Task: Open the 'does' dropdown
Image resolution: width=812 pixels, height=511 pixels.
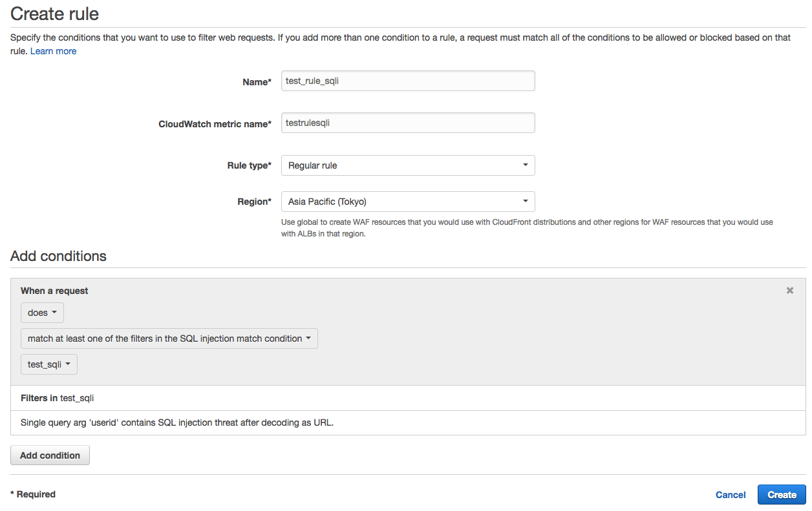Action: (42, 313)
